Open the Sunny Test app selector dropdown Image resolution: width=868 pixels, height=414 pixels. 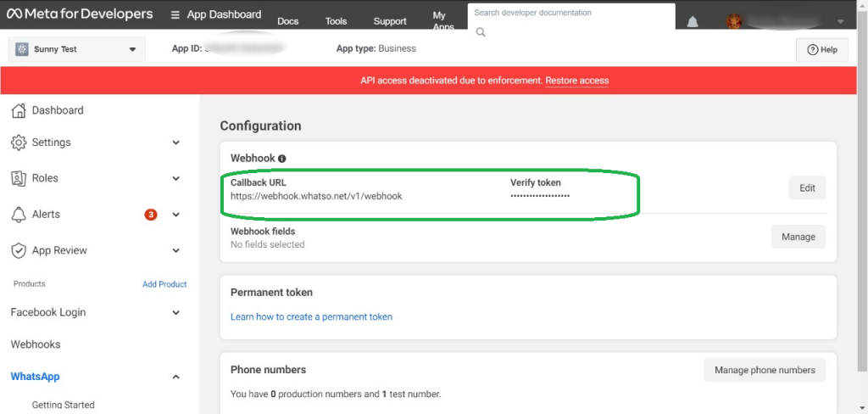coord(76,49)
